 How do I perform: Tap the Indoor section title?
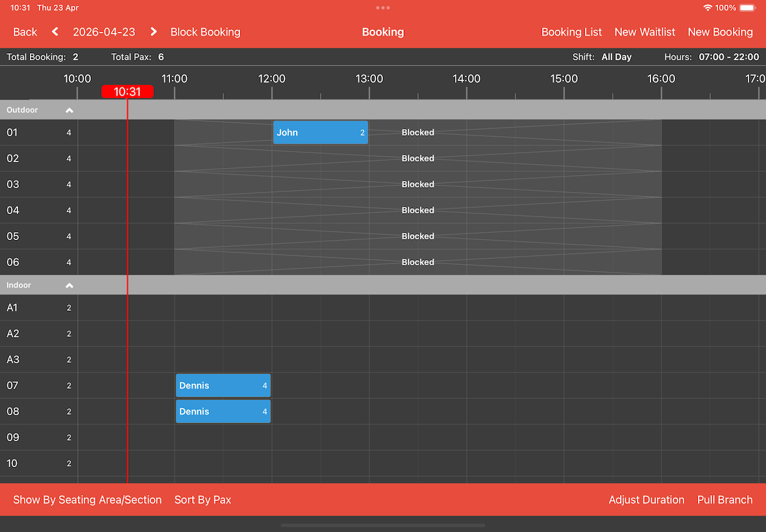coord(19,285)
